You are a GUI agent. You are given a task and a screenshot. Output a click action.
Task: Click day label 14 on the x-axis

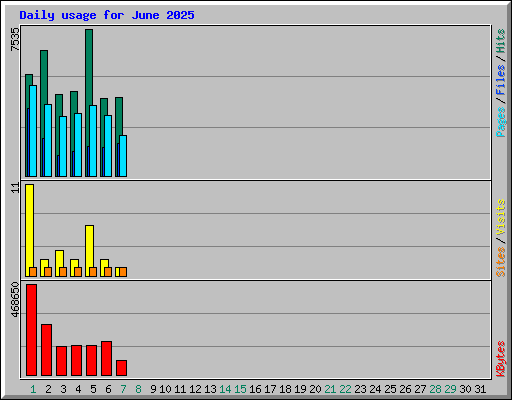tap(225, 389)
